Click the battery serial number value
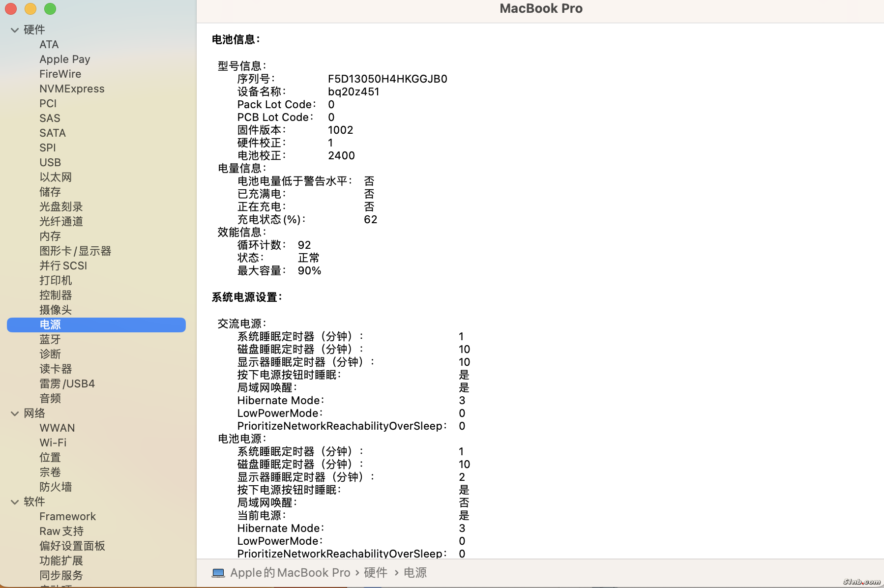Screen dimensions: 884x588 click(387, 79)
